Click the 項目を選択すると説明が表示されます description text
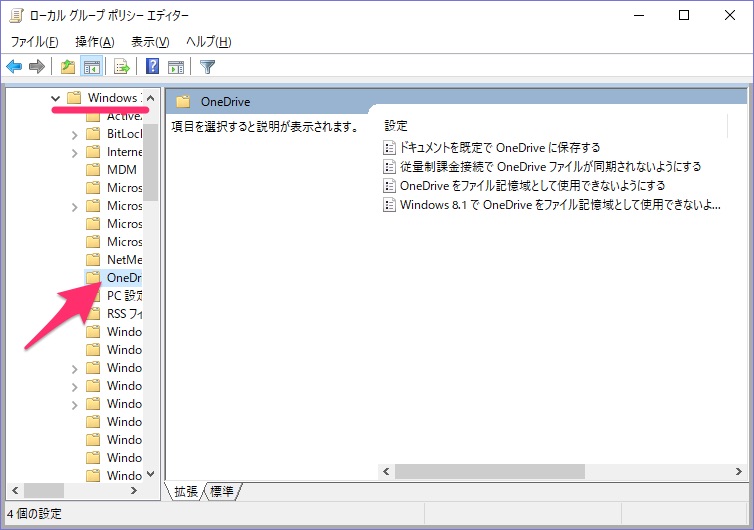The height and width of the screenshot is (530, 754). coord(265,127)
